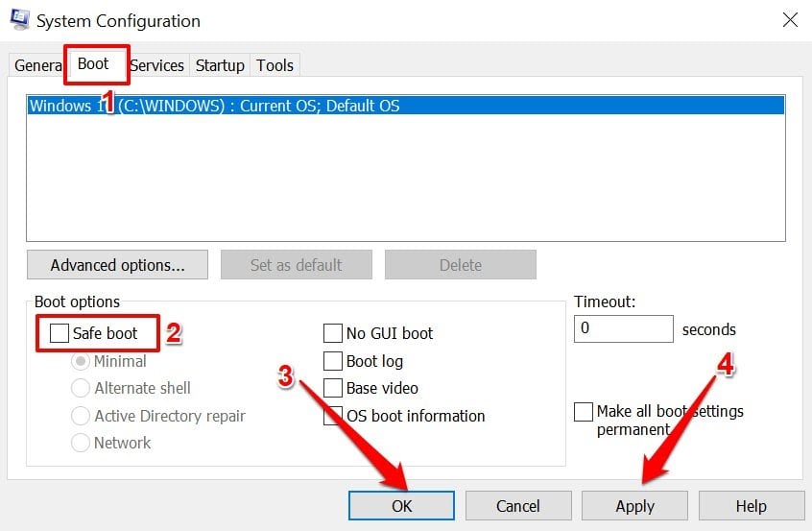Apply the boot settings
This screenshot has width=812, height=531.
[634, 506]
